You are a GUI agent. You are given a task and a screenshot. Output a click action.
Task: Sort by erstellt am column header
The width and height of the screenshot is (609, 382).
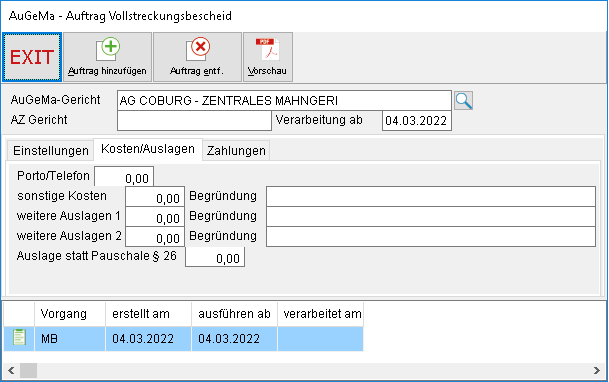tap(148, 314)
